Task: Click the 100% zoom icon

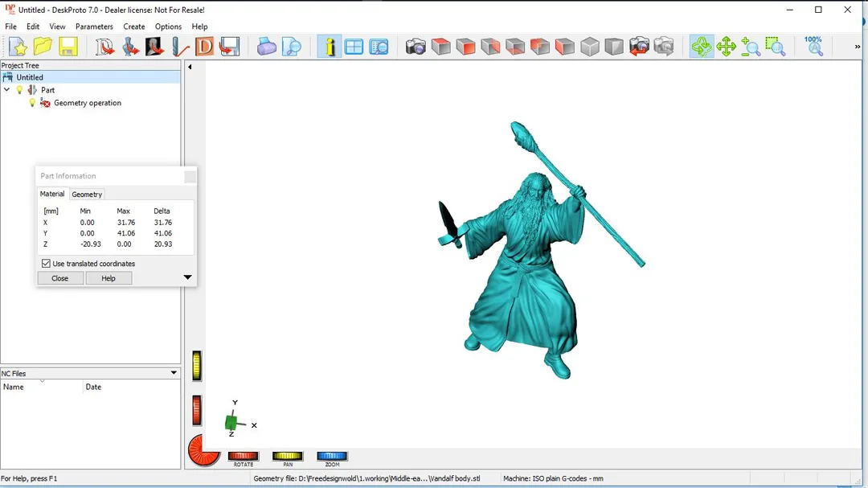Action: (x=813, y=47)
